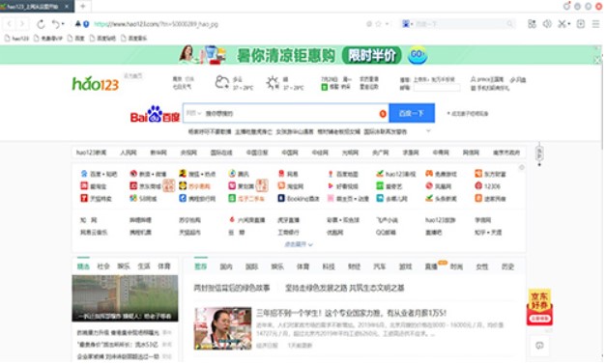
Task: Select the 生活 tab in left news panel
Action: (144, 266)
